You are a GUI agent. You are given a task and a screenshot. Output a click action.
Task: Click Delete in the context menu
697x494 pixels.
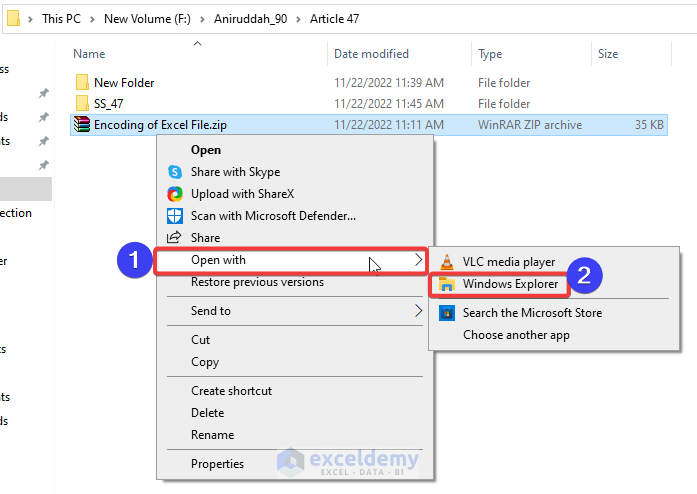click(x=207, y=413)
